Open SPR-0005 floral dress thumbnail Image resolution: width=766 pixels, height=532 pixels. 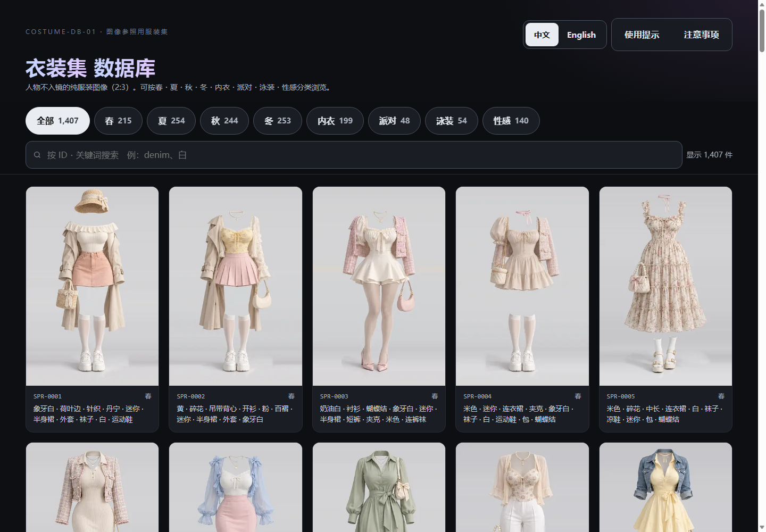(665, 286)
